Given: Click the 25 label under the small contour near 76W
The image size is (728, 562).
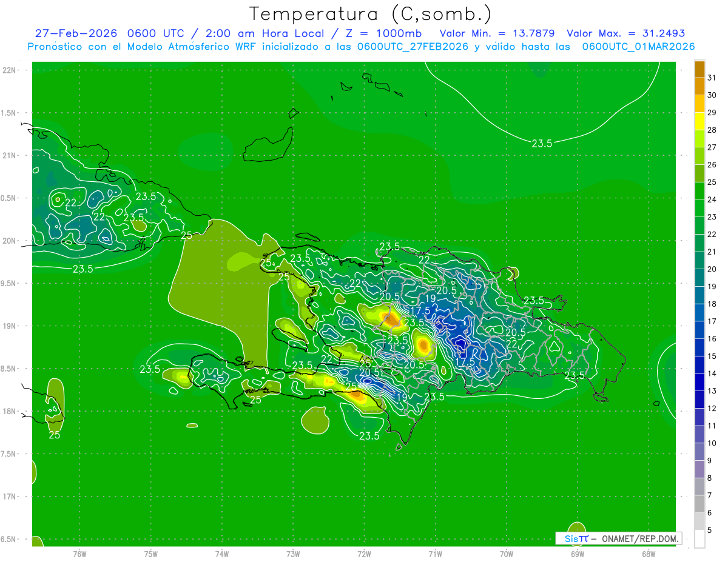Looking at the screenshot, I should (x=55, y=435).
